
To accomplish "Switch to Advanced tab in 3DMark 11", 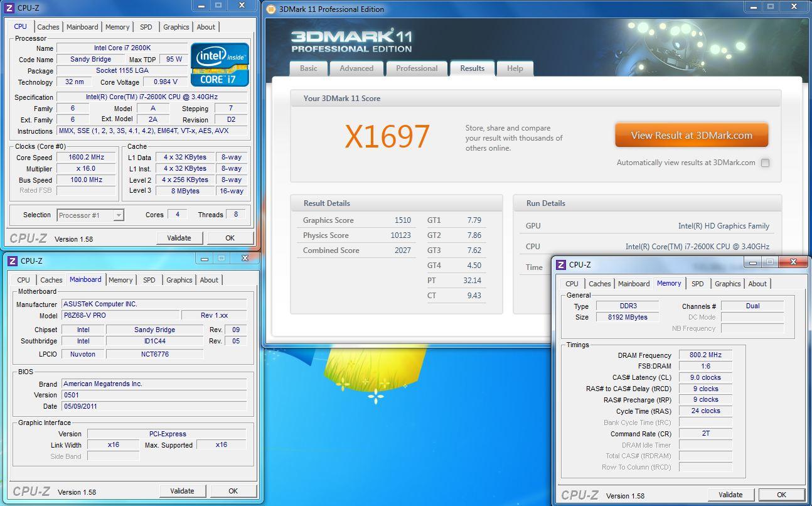I will tap(356, 68).
